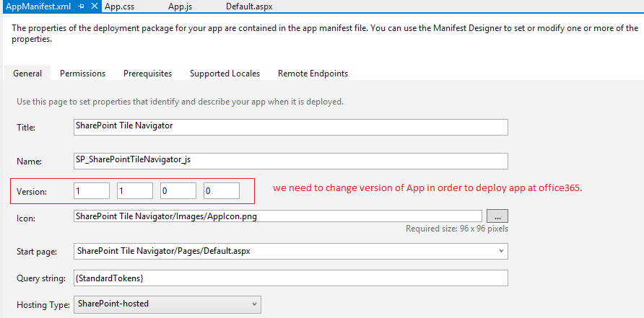Click the first Version number box
Screen dimensions: 644x318
point(92,191)
